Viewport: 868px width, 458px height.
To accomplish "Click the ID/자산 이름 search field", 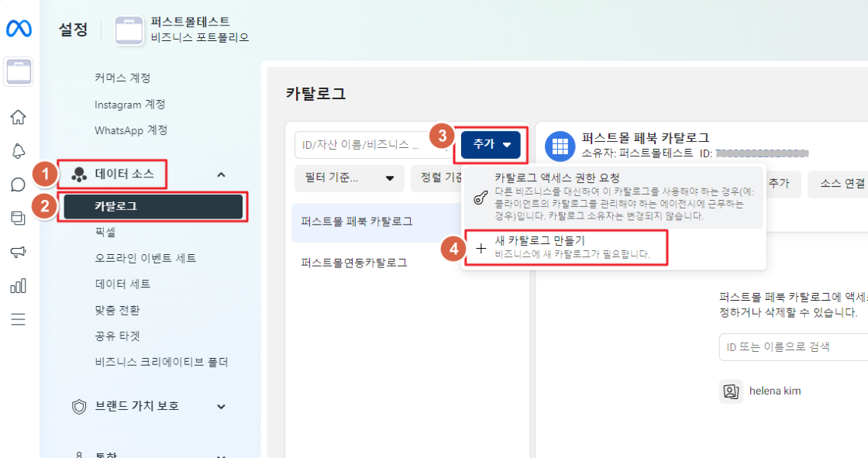I will (374, 145).
